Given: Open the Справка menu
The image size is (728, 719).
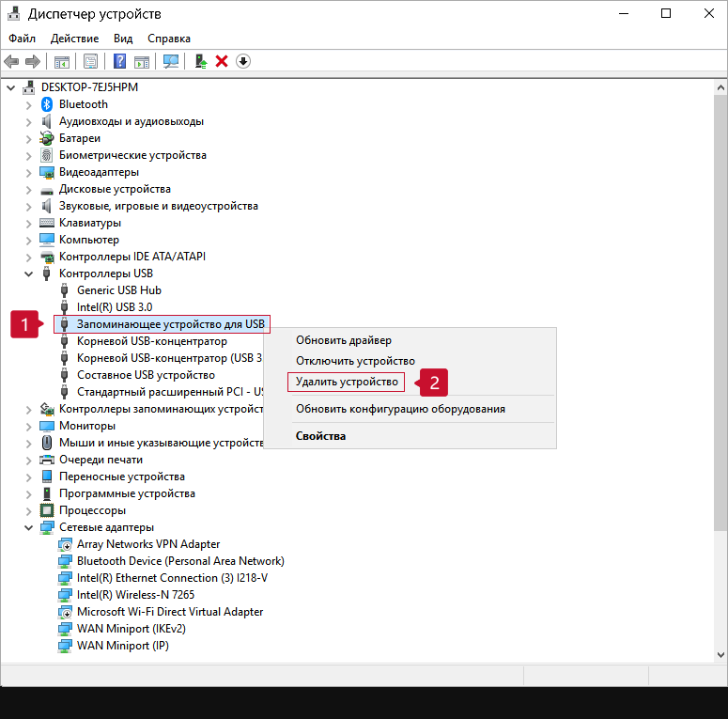Looking at the screenshot, I should point(169,39).
